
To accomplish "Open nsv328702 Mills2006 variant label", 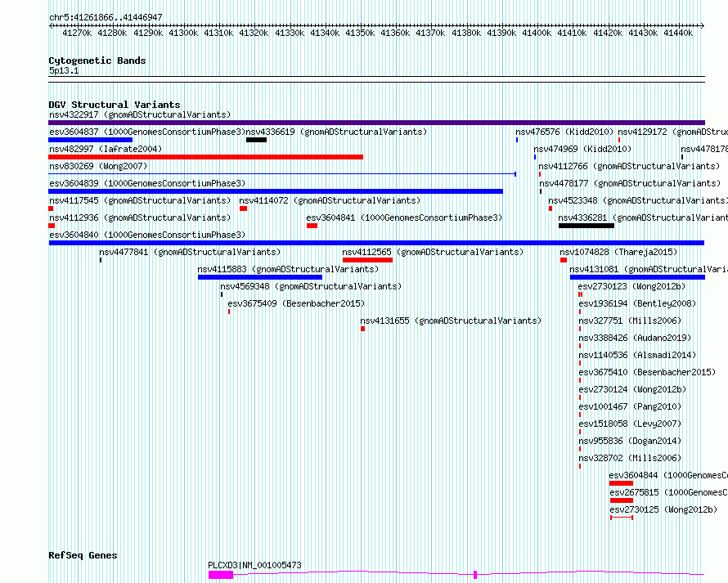I will point(630,458).
